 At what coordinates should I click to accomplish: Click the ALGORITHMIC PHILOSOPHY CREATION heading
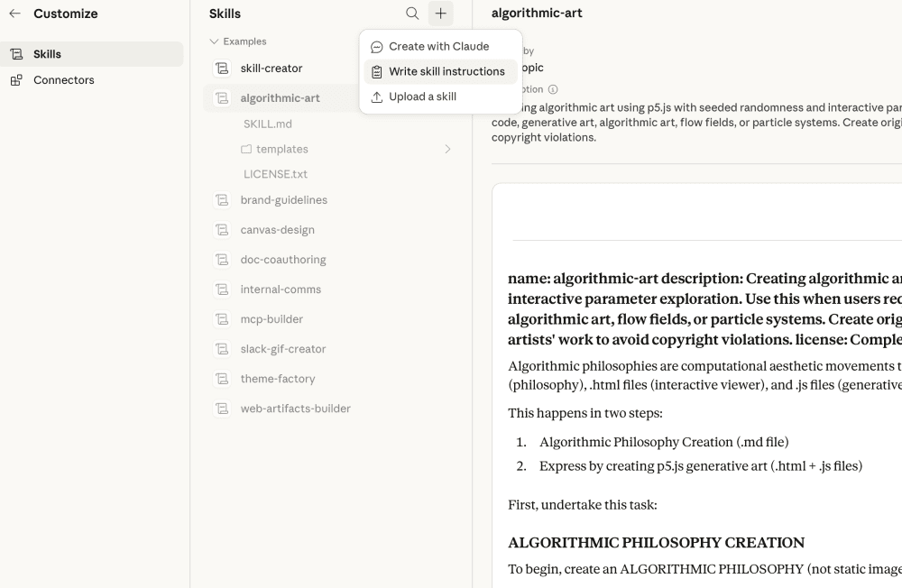(657, 543)
